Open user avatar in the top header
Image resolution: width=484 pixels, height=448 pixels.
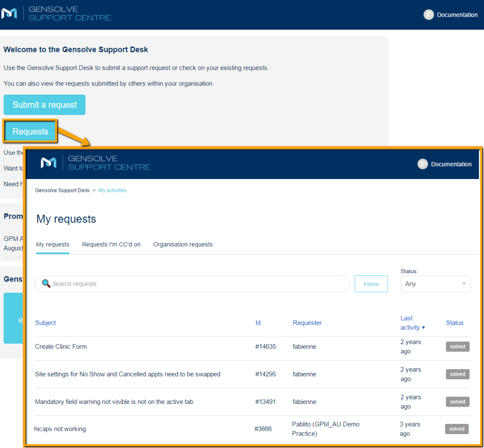[428, 14]
